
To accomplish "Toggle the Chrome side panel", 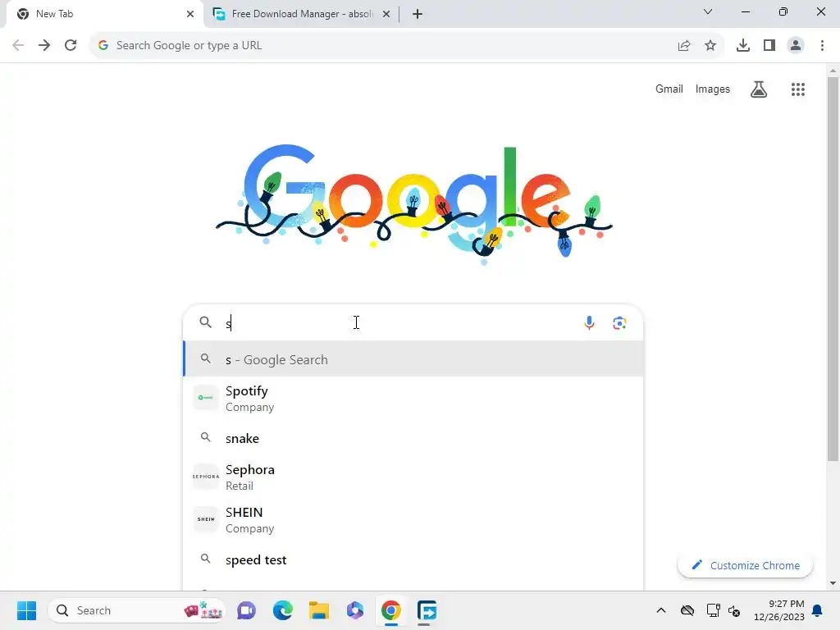I will pos(769,46).
